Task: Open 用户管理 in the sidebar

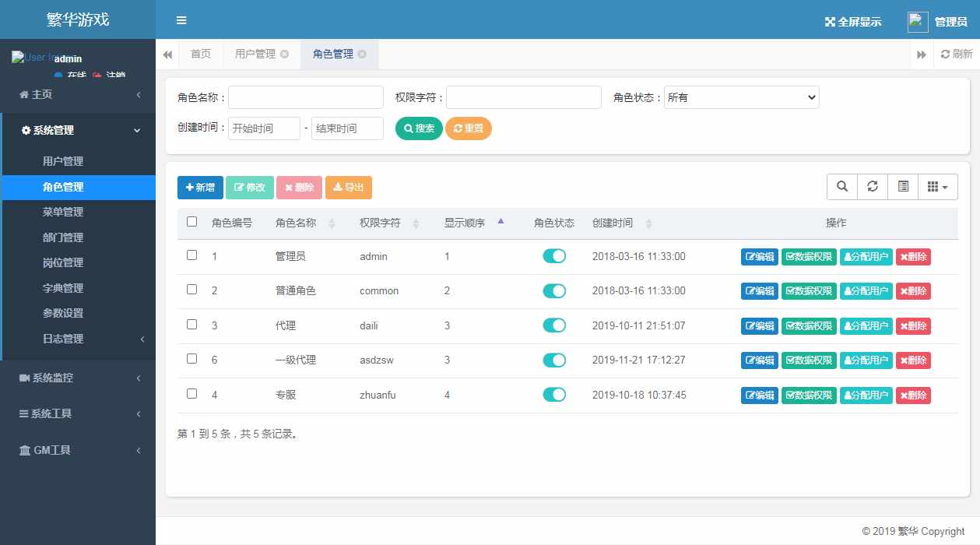Action: click(x=63, y=161)
